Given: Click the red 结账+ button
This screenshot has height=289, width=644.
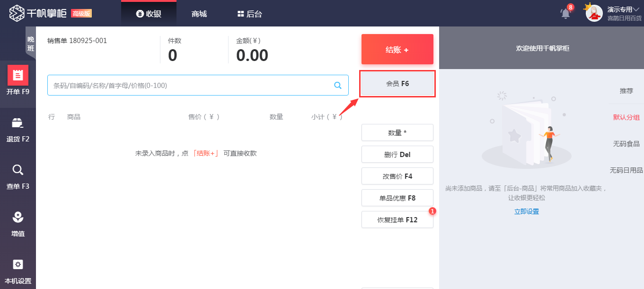Looking at the screenshot, I should click(x=397, y=49).
